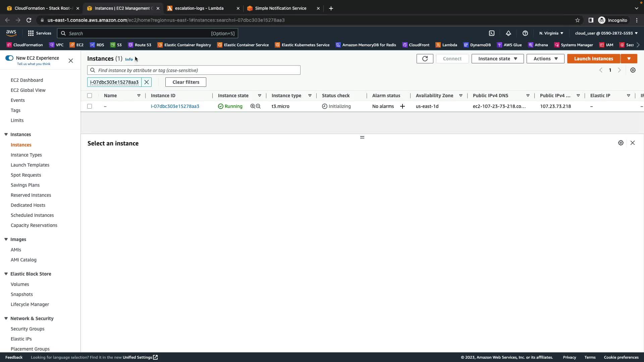
Task: Open table preferences gear icon
Action: click(633, 70)
